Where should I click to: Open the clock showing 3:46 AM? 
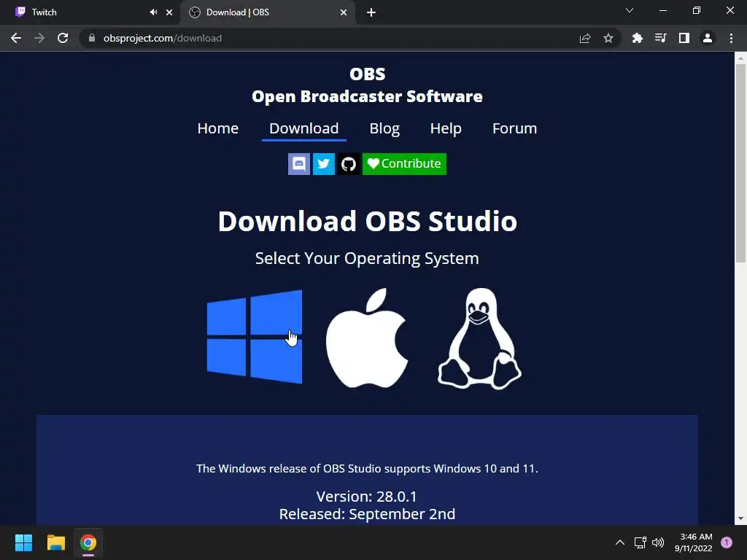point(693,542)
